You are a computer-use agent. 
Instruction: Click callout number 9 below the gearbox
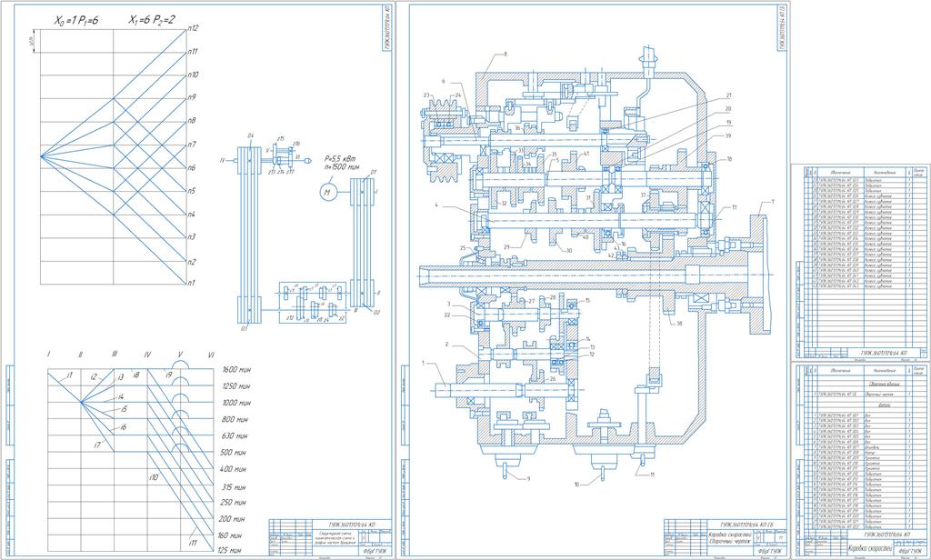point(528,478)
